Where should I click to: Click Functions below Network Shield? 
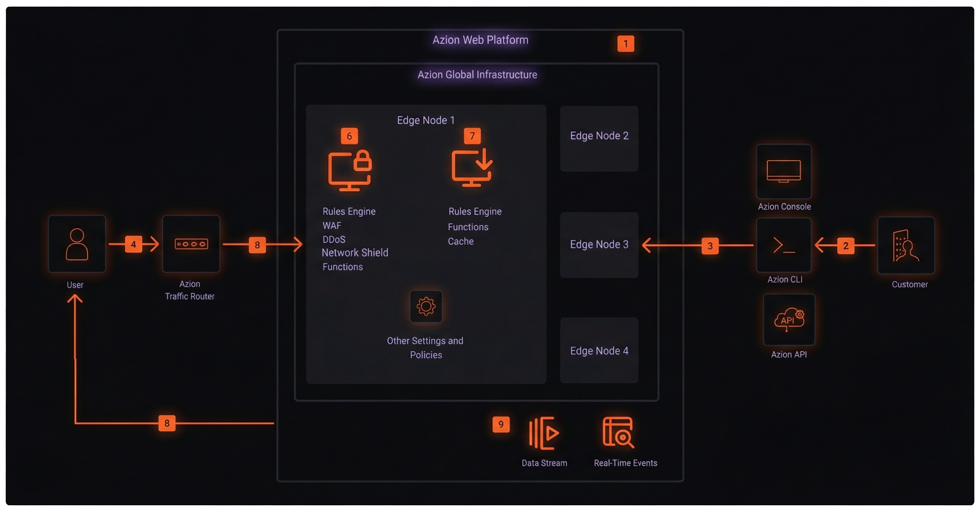click(343, 267)
